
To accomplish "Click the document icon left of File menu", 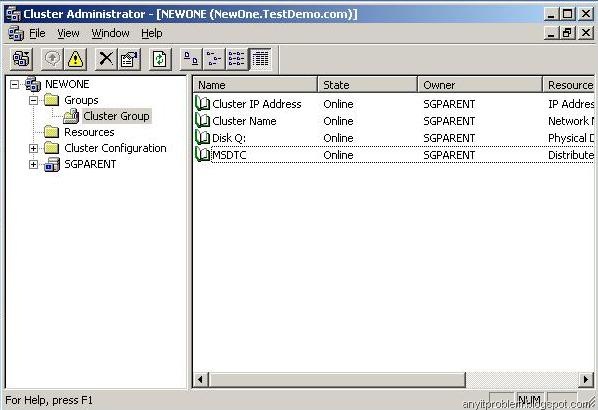I will [16, 34].
